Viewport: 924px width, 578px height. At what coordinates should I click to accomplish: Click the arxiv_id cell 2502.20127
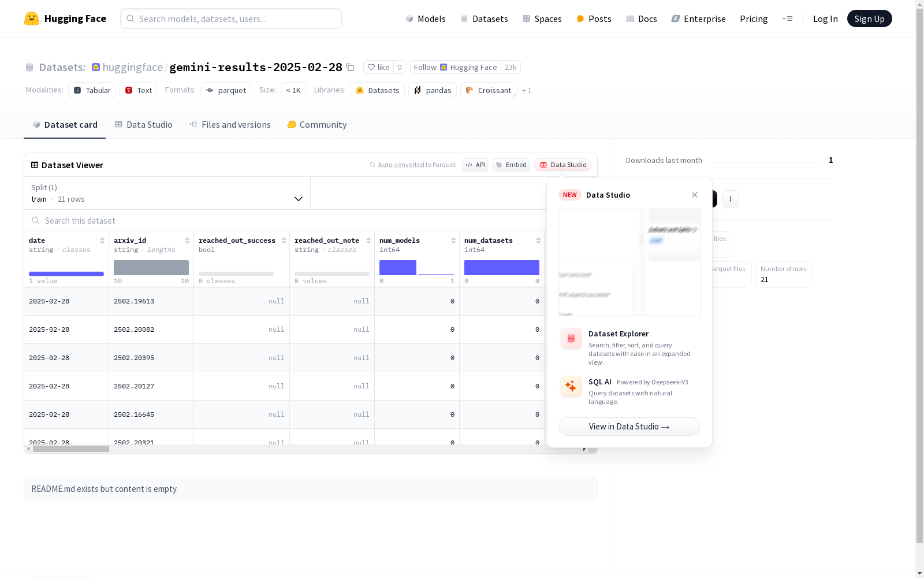(134, 386)
